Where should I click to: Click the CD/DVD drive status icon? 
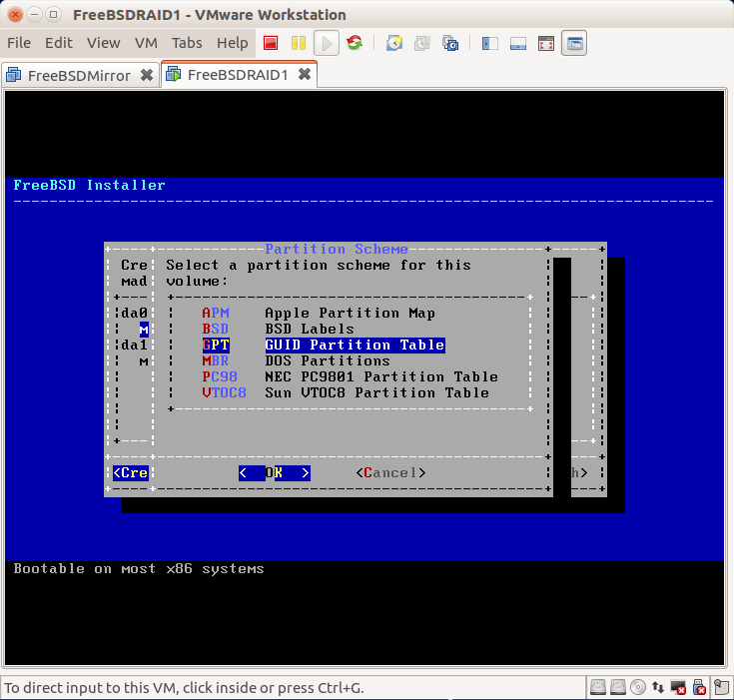pos(637,687)
